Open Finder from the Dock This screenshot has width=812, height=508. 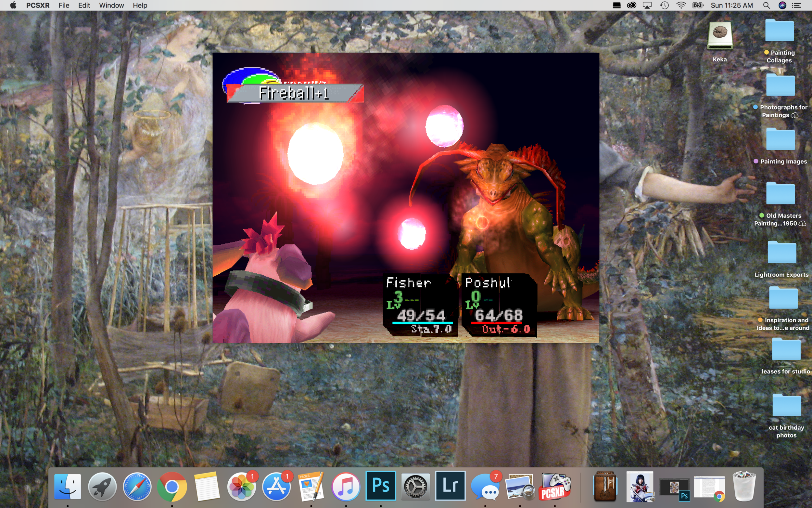pyautogui.click(x=68, y=487)
